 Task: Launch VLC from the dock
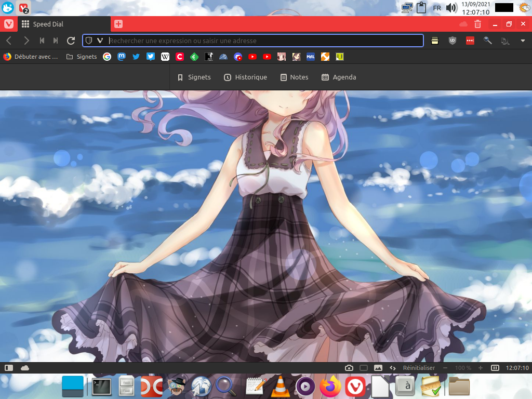[x=280, y=387]
